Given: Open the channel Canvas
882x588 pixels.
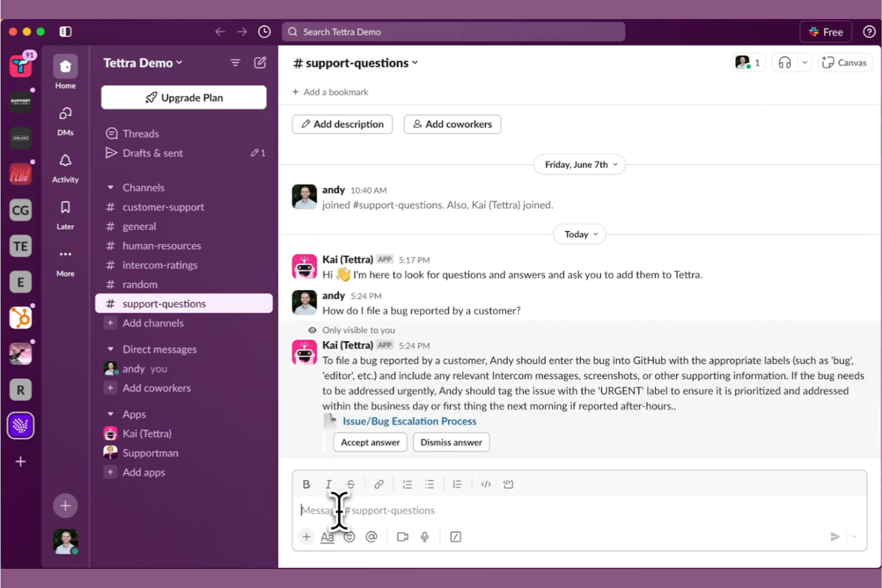Looking at the screenshot, I should (844, 63).
